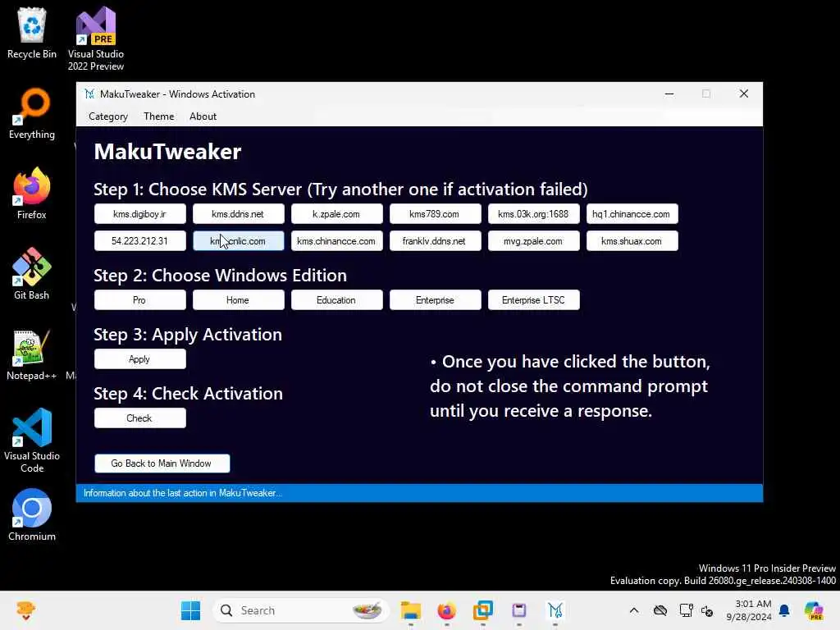Click the kms.cnlic.com server button
This screenshot has width=840, height=630.
238,240
